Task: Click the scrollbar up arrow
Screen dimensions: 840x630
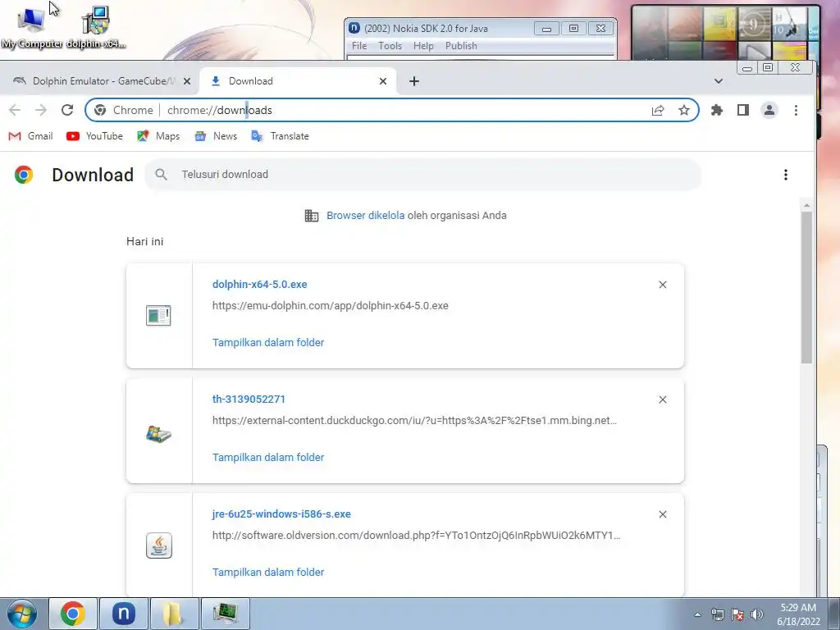Action: coord(807,206)
